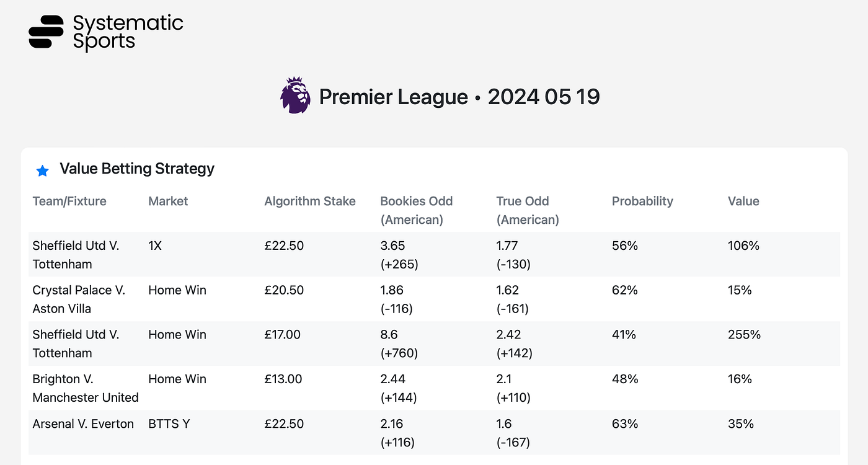Click the Value Betting Strategy heading
Image resolution: width=868 pixels, height=465 pixels.
137,169
